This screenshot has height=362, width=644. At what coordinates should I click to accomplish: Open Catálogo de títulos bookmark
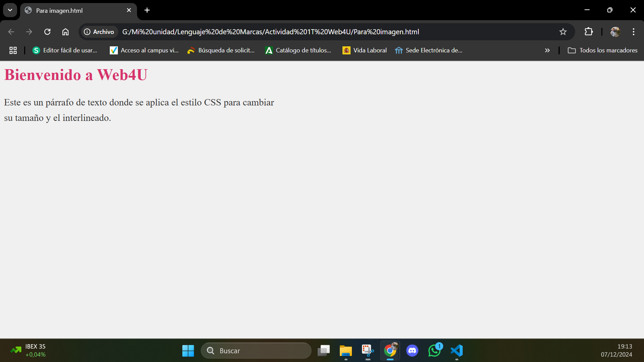[x=298, y=50]
